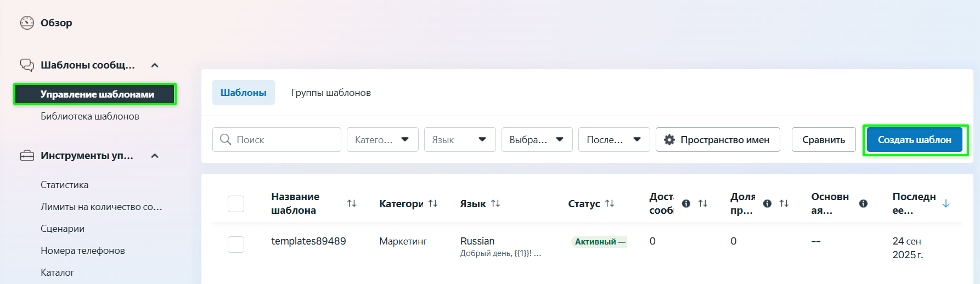The width and height of the screenshot is (980, 284).
Task: Click the Overview dashboard icon
Action: pyautogui.click(x=27, y=22)
